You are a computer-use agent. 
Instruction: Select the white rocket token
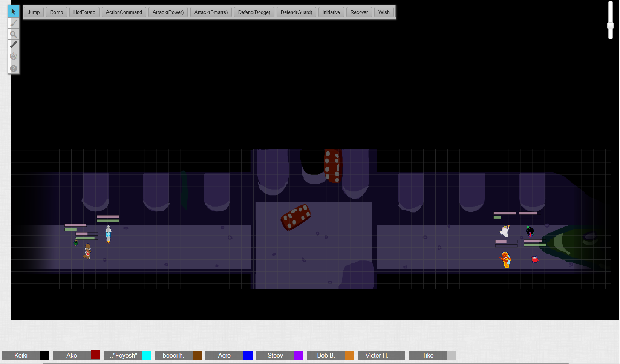click(108, 234)
